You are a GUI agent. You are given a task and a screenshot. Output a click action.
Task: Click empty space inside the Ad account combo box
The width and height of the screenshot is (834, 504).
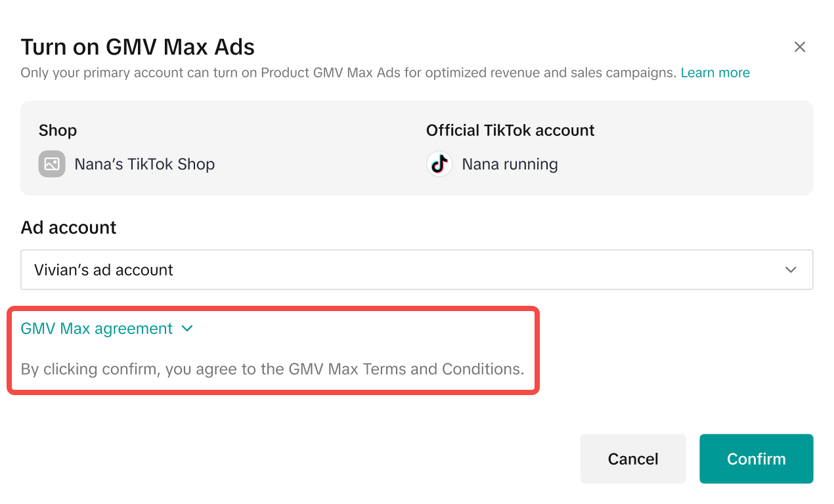pos(460,270)
